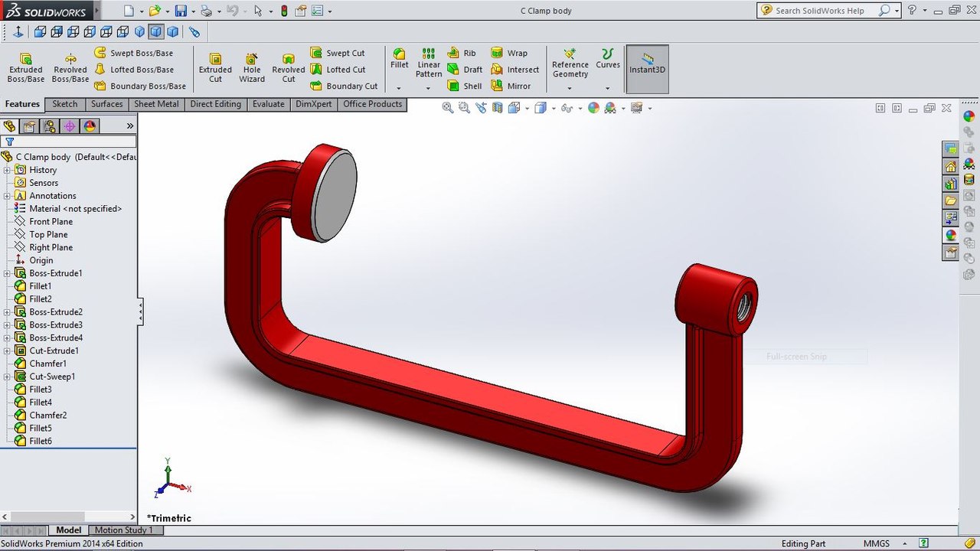The height and width of the screenshot is (551, 980).
Task: Click Zoom to Fit in view toolbar
Action: click(x=449, y=108)
